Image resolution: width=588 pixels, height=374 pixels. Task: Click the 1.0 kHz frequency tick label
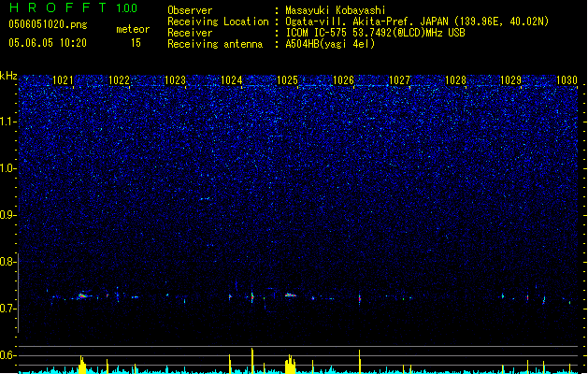7,168
